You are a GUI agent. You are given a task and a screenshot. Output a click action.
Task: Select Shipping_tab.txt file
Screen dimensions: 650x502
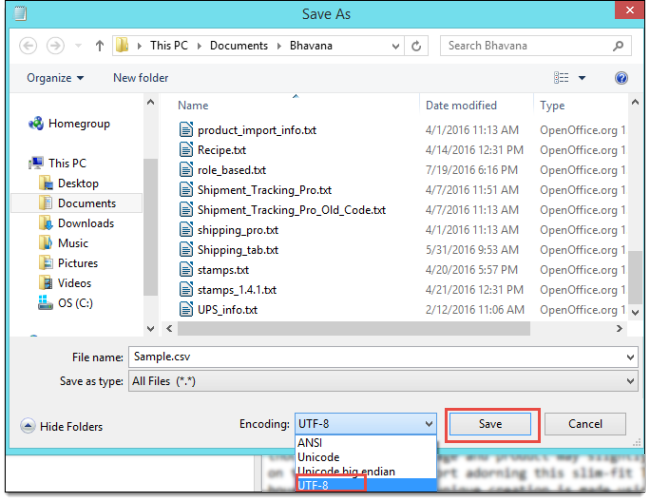[238, 250]
